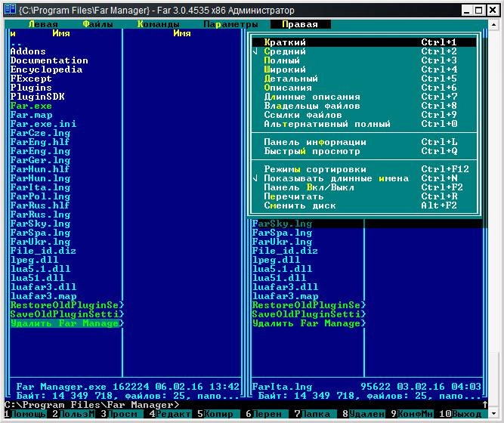Click the highlighted Правая menu
The height and width of the screenshot is (423, 504).
300,24
